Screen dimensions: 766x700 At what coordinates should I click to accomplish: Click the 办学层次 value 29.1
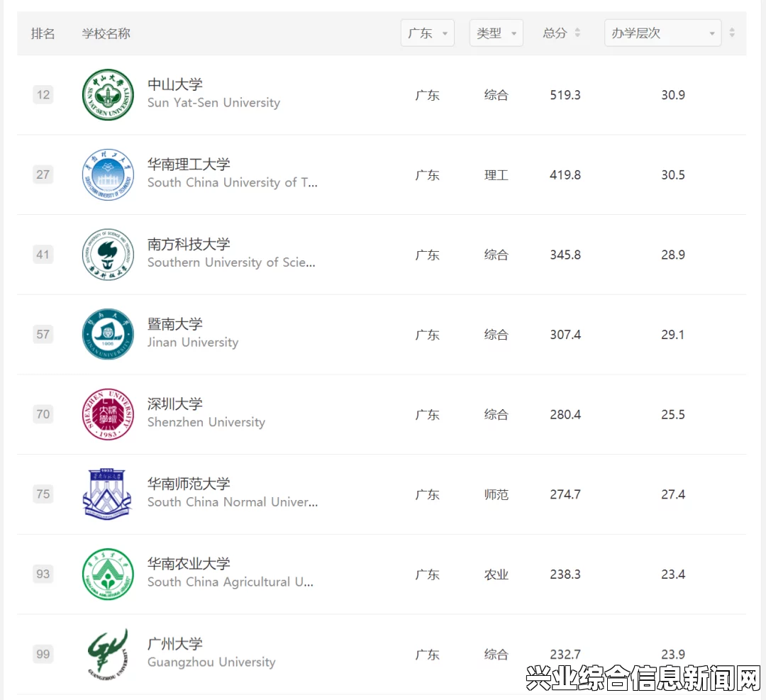pos(673,335)
